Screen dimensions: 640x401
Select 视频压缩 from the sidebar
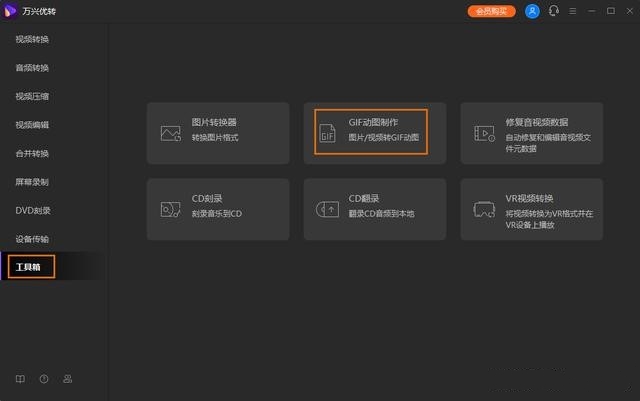32,96
